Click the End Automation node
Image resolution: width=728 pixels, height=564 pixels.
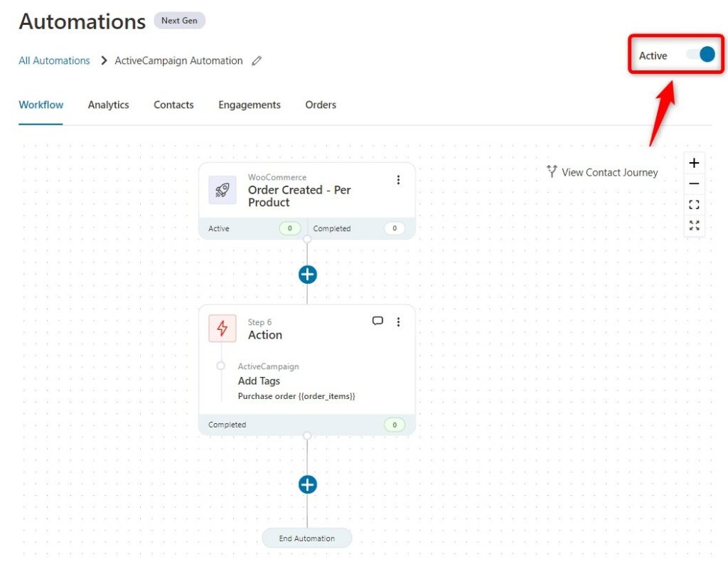click(307, 538)
